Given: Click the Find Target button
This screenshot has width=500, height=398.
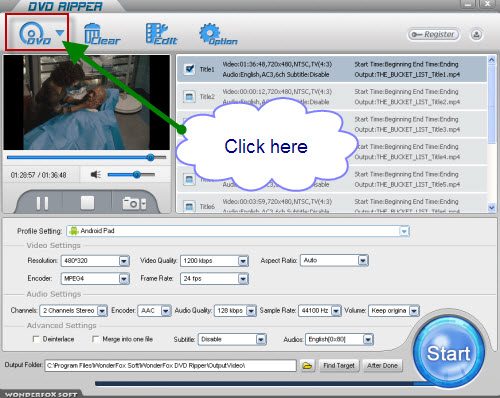Looking at the screenshot, I should tap(339, 366).
